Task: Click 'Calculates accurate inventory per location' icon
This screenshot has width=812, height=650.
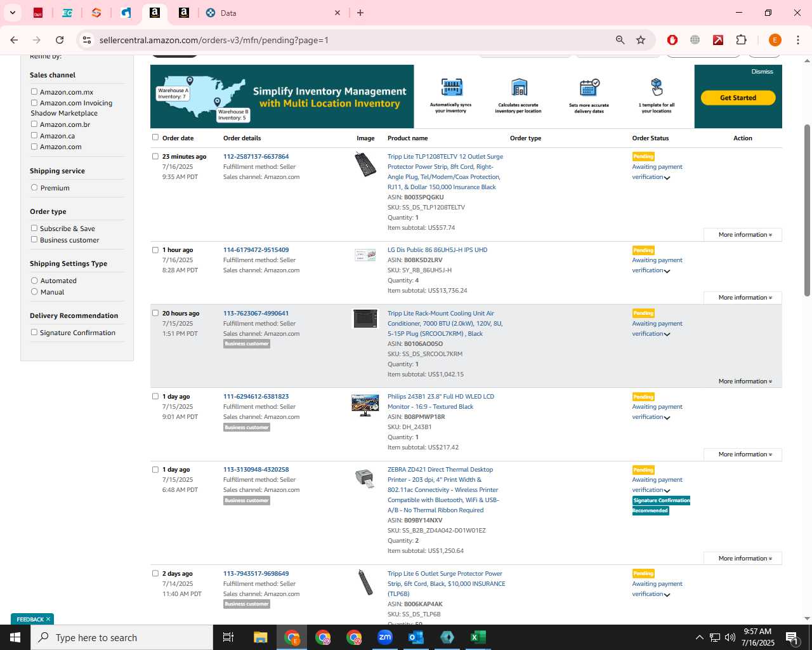Action: click(x=519, y=87)
